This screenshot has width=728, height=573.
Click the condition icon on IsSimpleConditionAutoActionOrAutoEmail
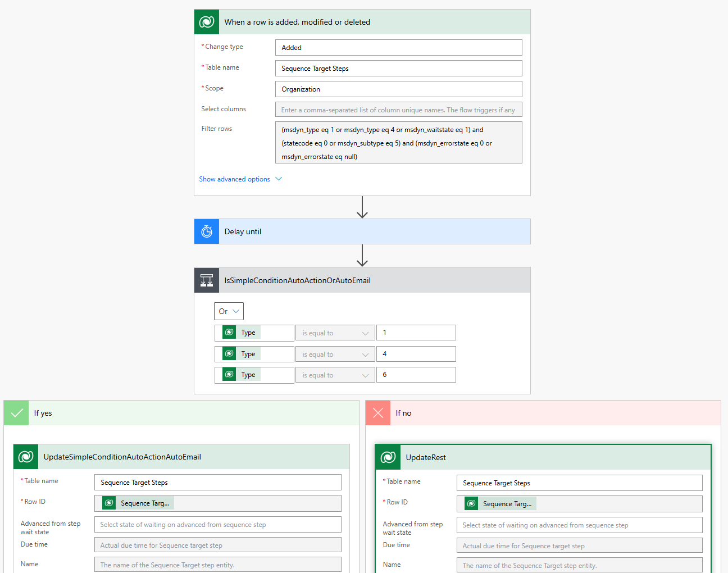[x=207, y=280]
